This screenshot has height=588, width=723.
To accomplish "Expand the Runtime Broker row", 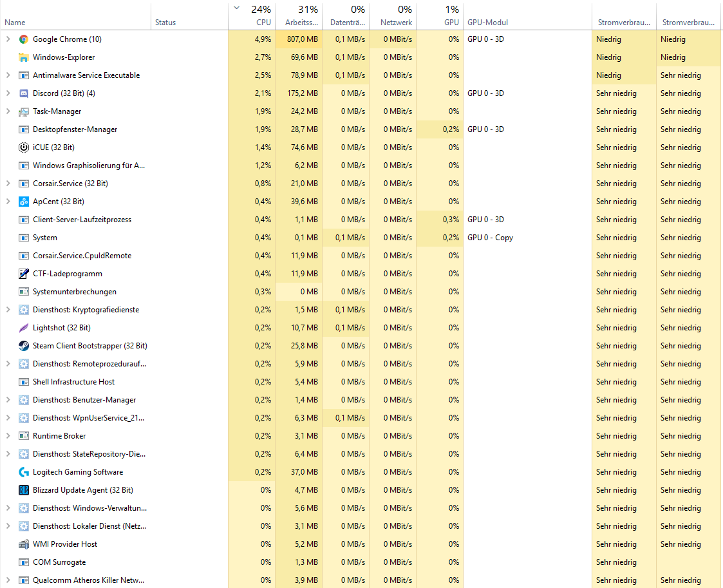I will 8,436.
